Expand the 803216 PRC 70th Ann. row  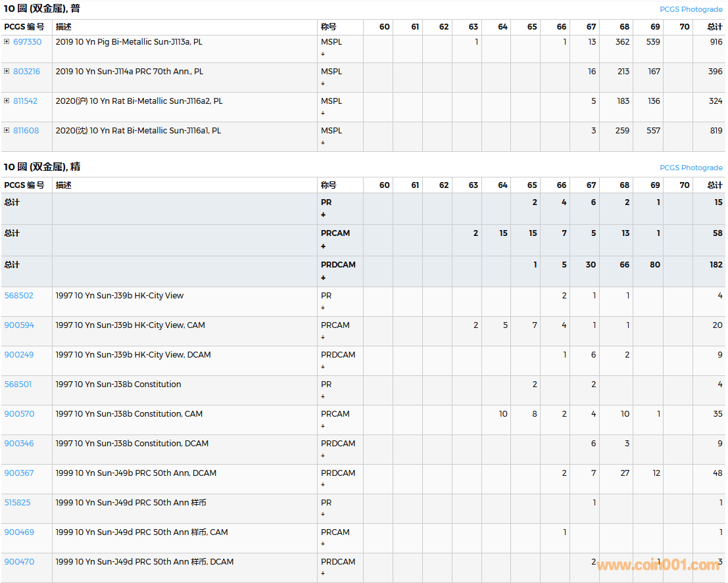click(7, 71)
